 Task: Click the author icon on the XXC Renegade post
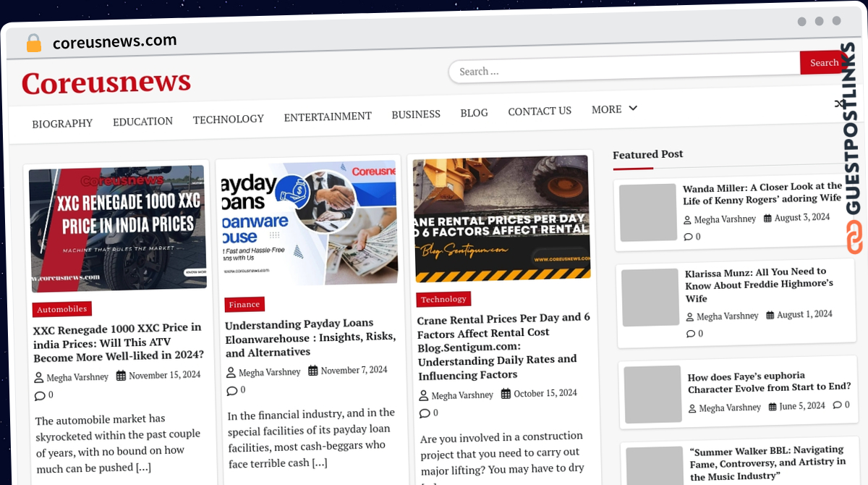[x=39, y=377]
